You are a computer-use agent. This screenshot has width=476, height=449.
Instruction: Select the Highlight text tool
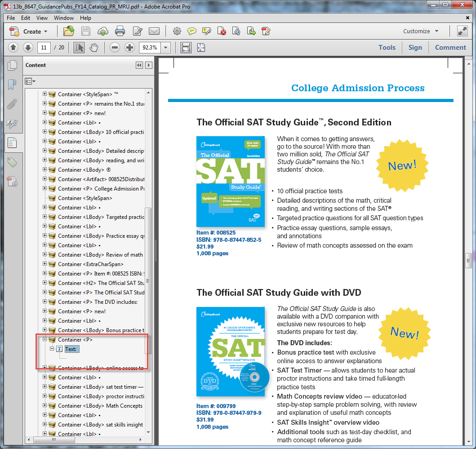click(207, 31)
